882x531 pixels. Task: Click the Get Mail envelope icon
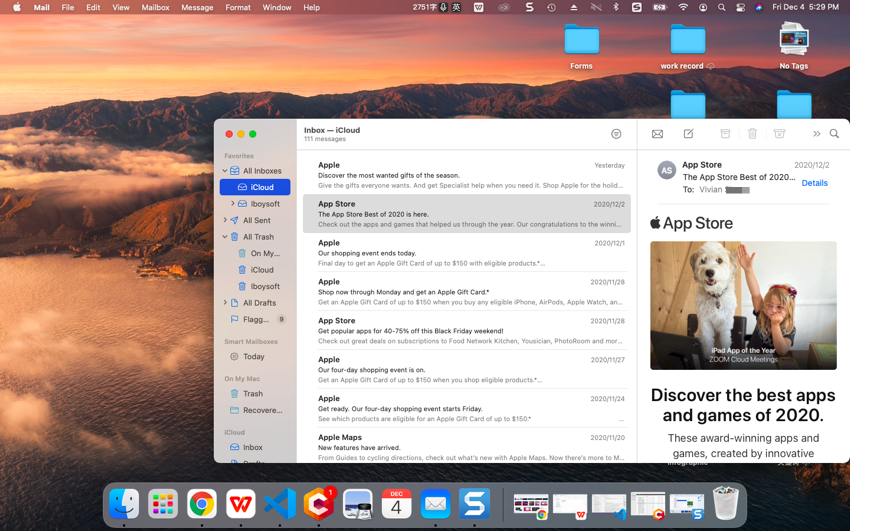tap(657, 134)
